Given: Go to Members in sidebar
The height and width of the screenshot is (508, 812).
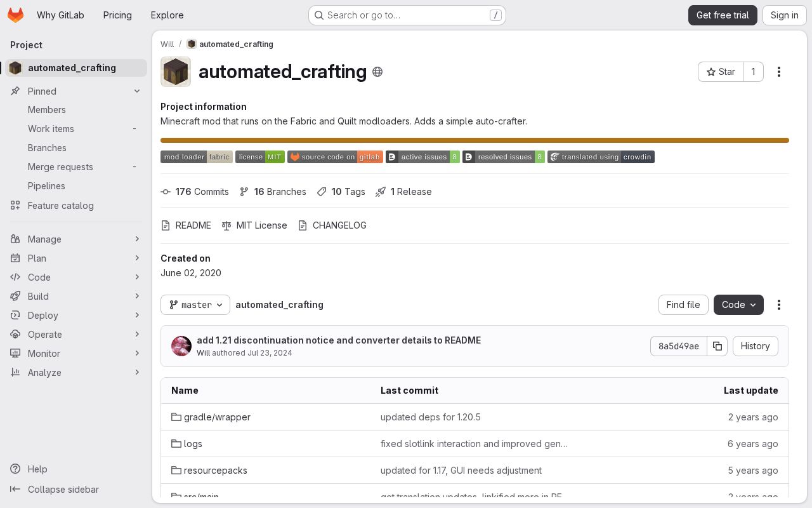Looking at the screenshot, I should coord(76,110).
